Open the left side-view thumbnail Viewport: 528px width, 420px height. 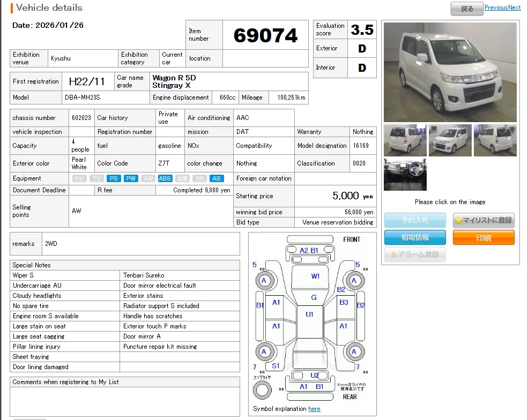coord(405,140)
